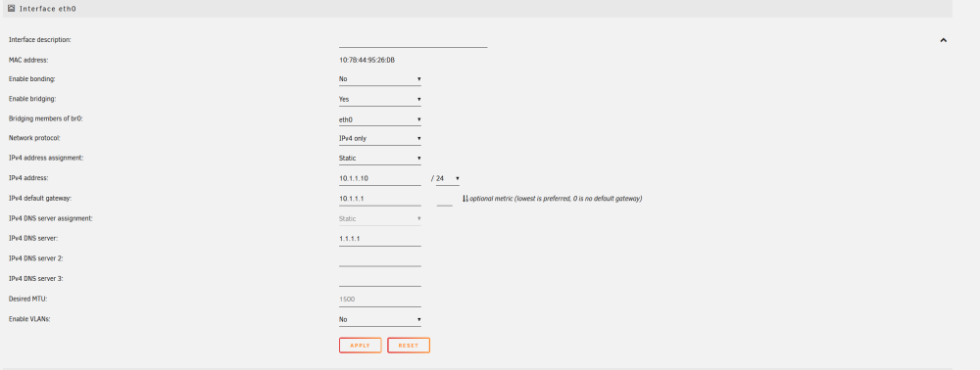This screenshot has width=980, height=370.
Task: Click the MAC address value 10:7B:44:95:26:DB
Action: tap(367, 60)
